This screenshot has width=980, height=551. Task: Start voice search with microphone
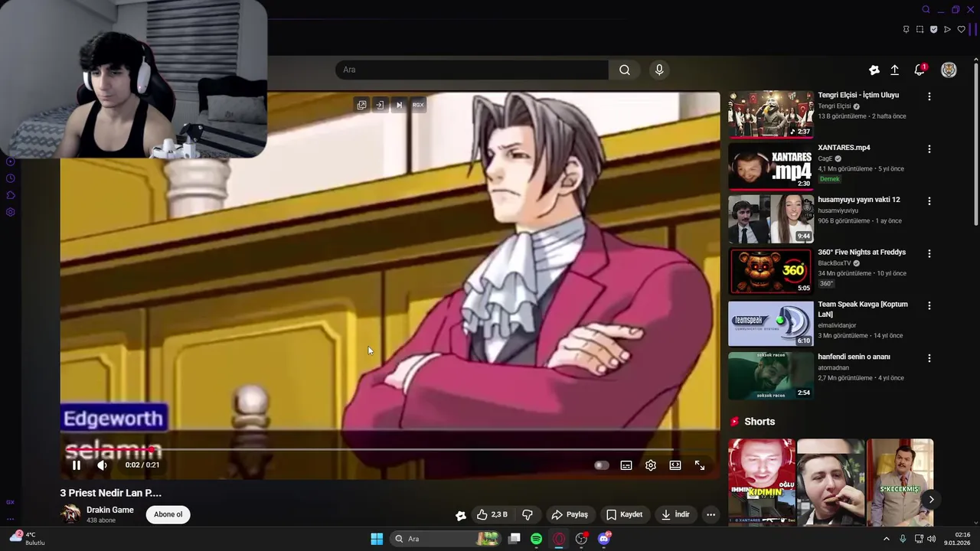point(659,70)
